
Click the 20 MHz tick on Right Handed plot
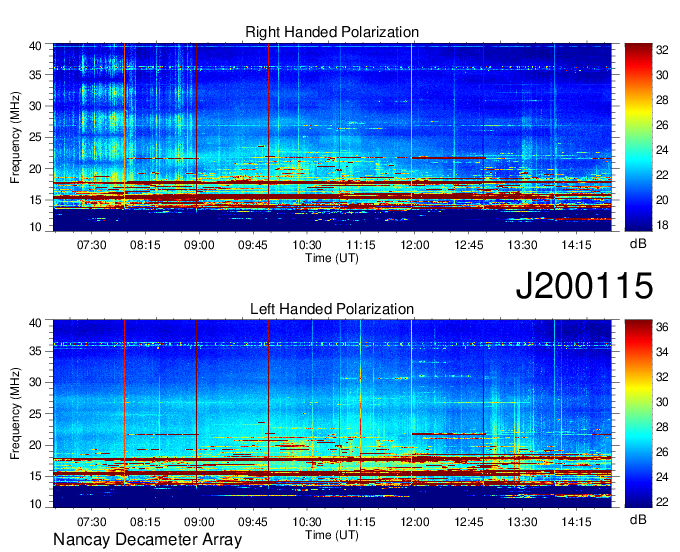click(35, 169)
